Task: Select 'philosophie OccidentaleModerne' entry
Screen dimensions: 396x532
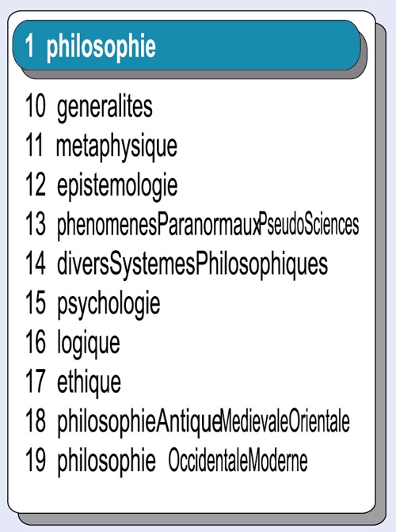Action: (182, 461)
